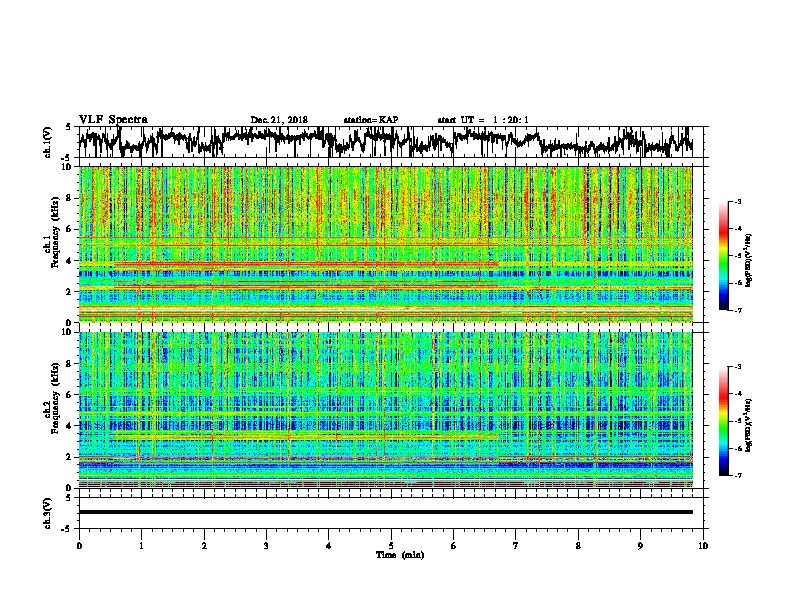Viewport: 792px width, 612px height.
Task: Click the "0" tick label on time axis
Action: 79,546
